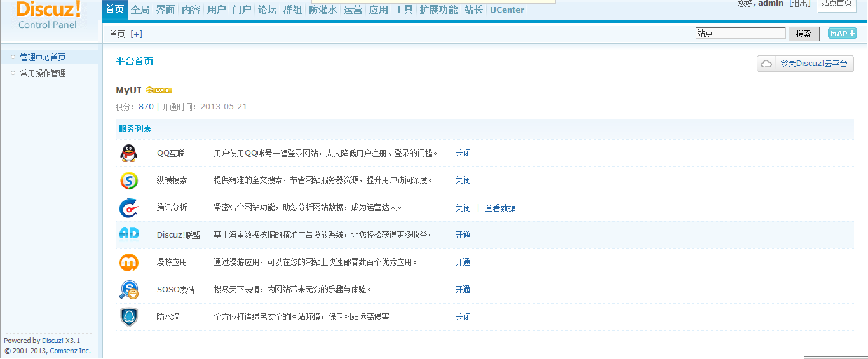Click the 纵横搜索 service icon
Image resolution: width=868 pixels, height=359 pixels.
pyautogui.click(x=128, y=180)
